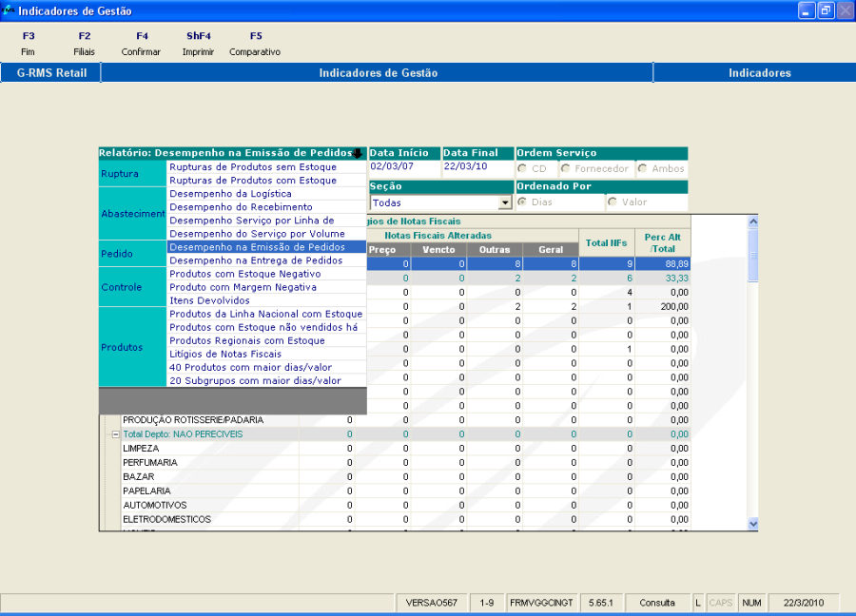This screenshot has height=616, width=856.
Task: Open the F5 Comparativo toolbar option
Action: coord(255,44)
